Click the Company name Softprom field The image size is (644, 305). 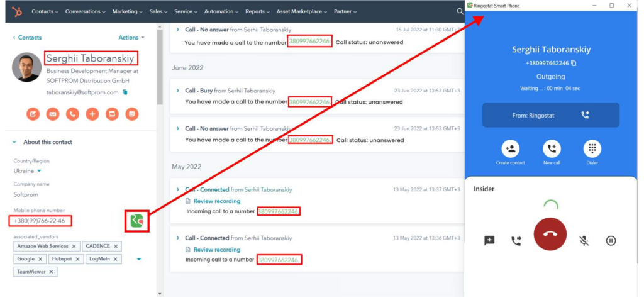tap(26, 194)
